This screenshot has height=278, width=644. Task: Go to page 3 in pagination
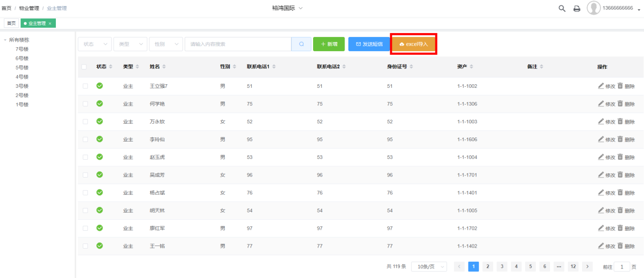[502, 267]
